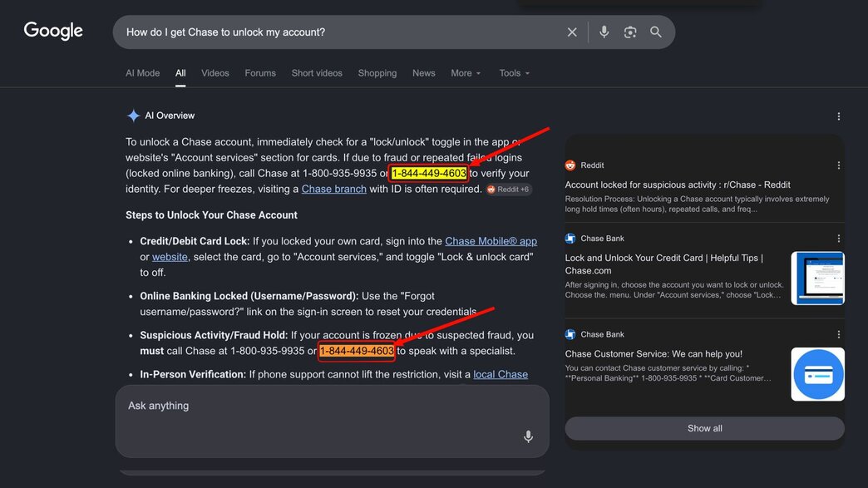Open the Chase Mobile app link
The width and height of the screenshot is (868, 488).
point(491,241)
